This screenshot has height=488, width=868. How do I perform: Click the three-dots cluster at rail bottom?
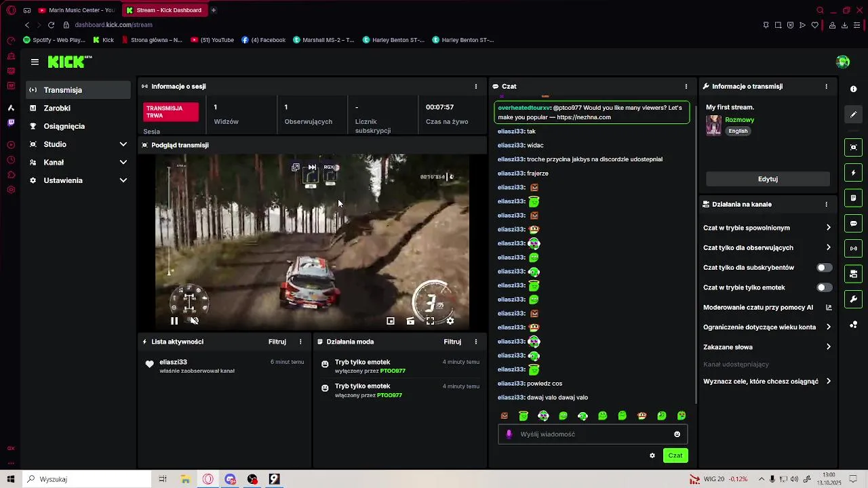[853, 325]
